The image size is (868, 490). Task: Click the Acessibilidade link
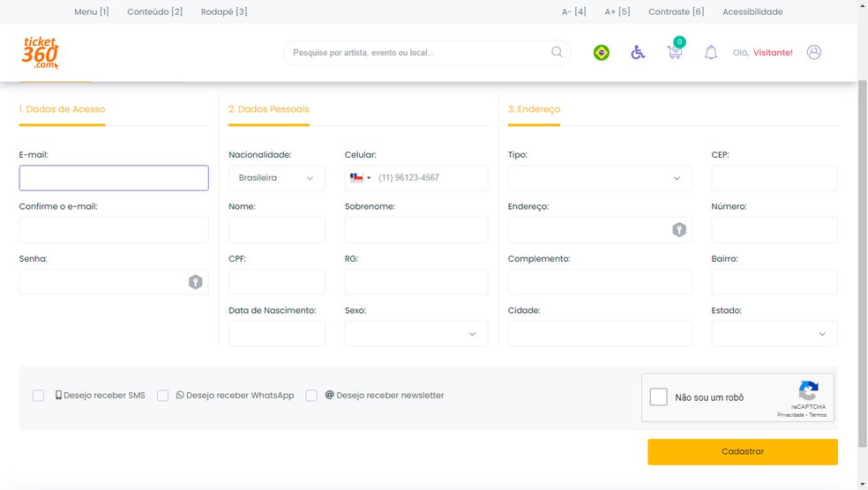tap(752, 11)
